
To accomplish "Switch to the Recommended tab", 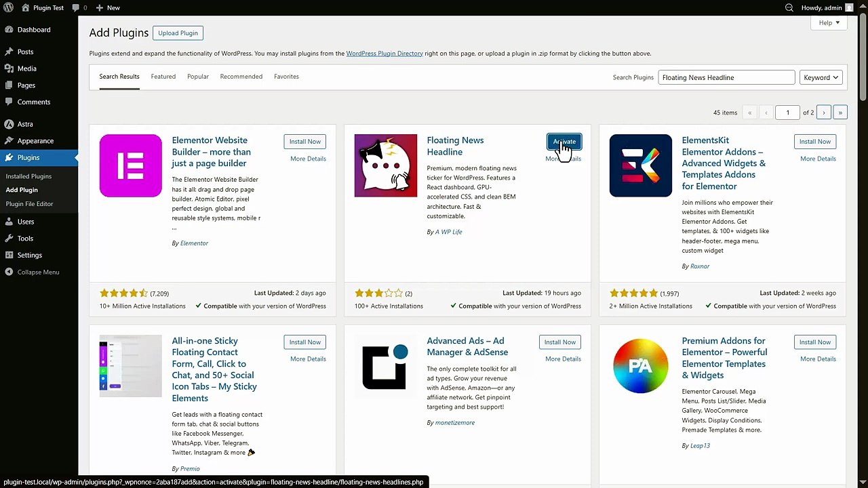I will (x=241, y=77).
